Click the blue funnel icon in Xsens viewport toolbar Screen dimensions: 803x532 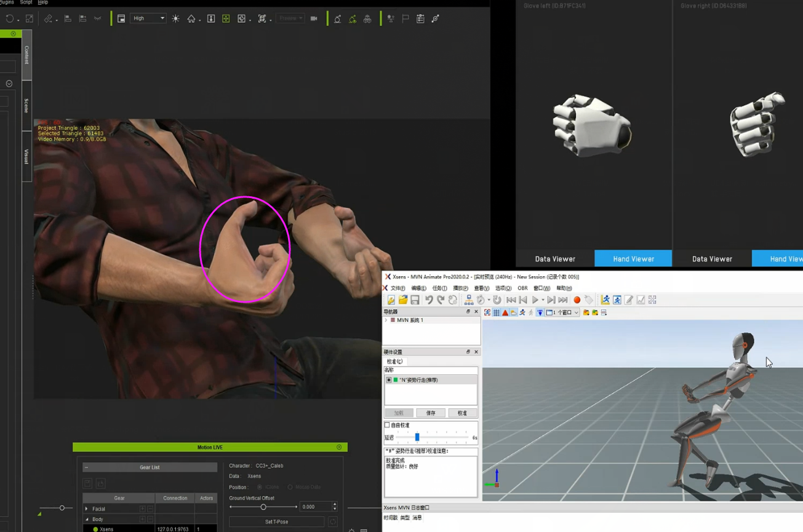point(540,312)
